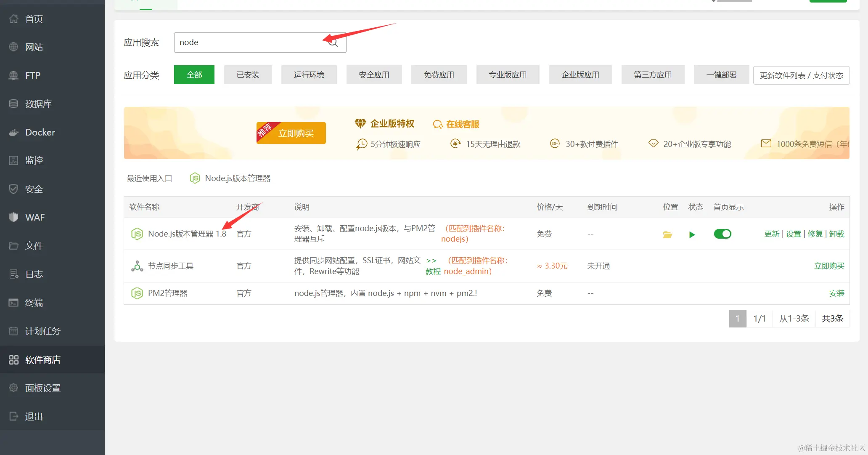The height and width of the screenshot is (455, 868).
Task: Open the 计划任务 scheduled tasks section
Action: click(x=42, y=331)
